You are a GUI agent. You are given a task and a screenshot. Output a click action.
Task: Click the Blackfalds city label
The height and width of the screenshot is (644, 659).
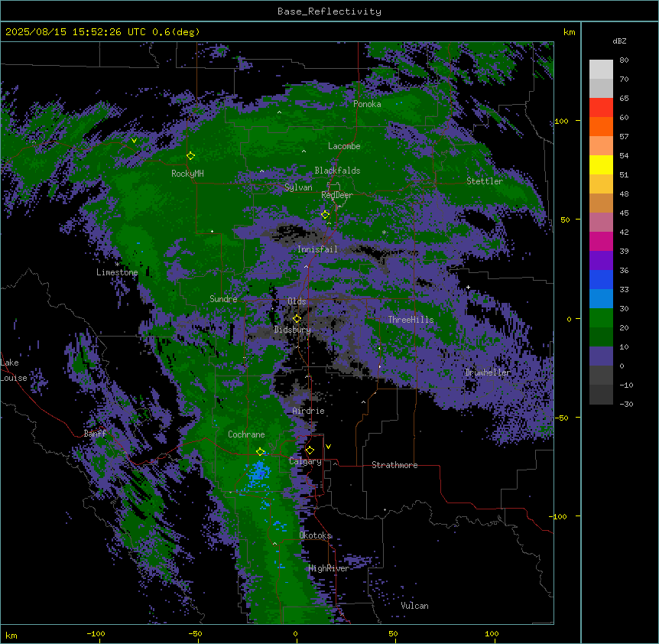pyautogui.click(x=337, y=171)
